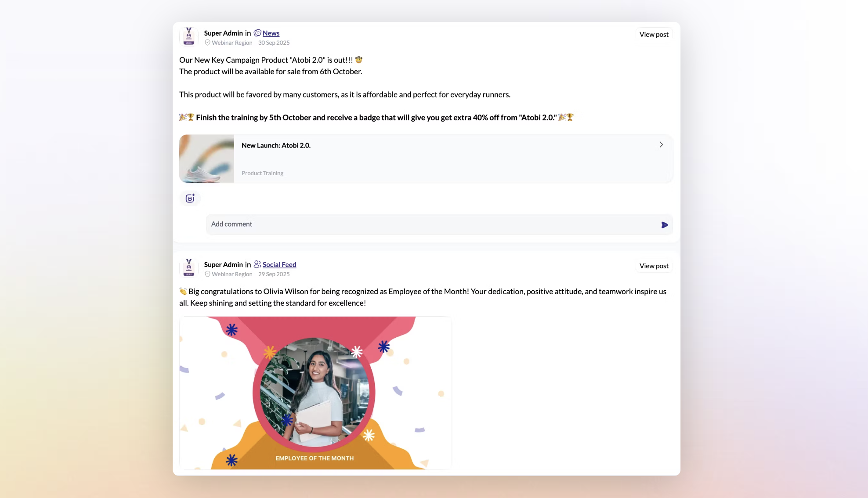The image size is (868, 498).
Task: Click View post on News post
Action: (654, 34)
